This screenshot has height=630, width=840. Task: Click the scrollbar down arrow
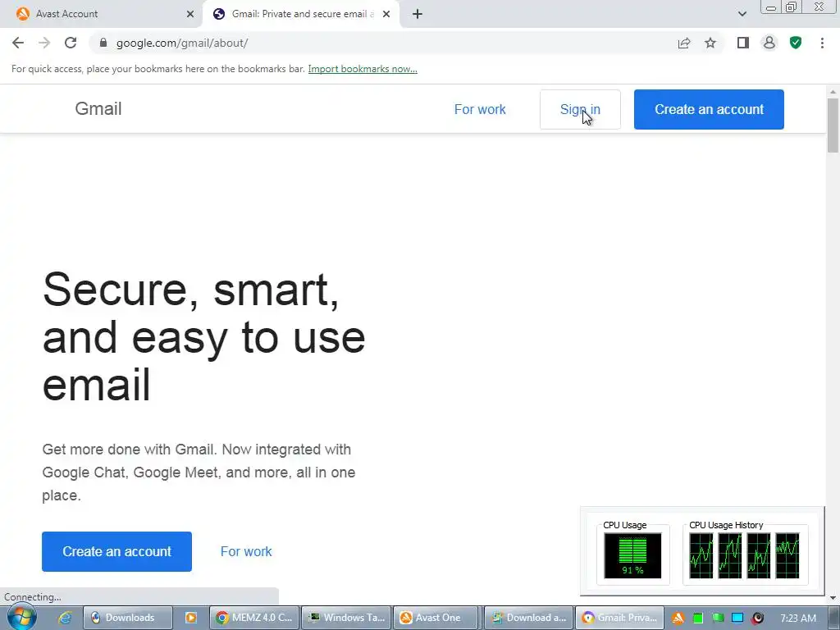pyautogui.click(x=833, y=598)
